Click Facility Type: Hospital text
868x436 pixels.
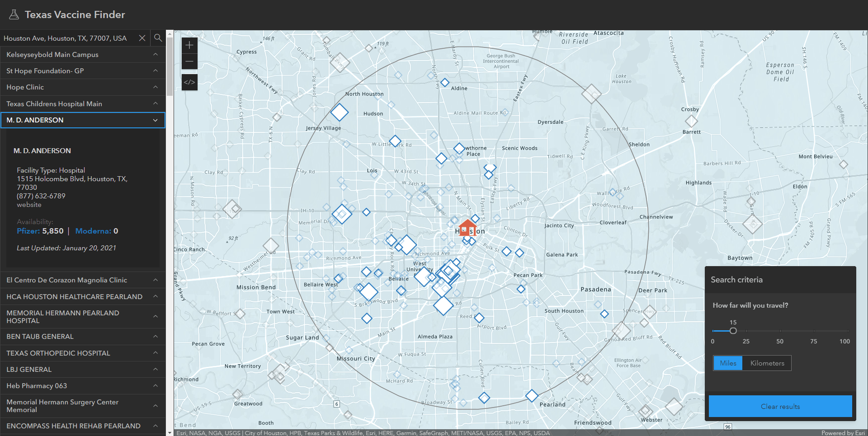point(51,170)
